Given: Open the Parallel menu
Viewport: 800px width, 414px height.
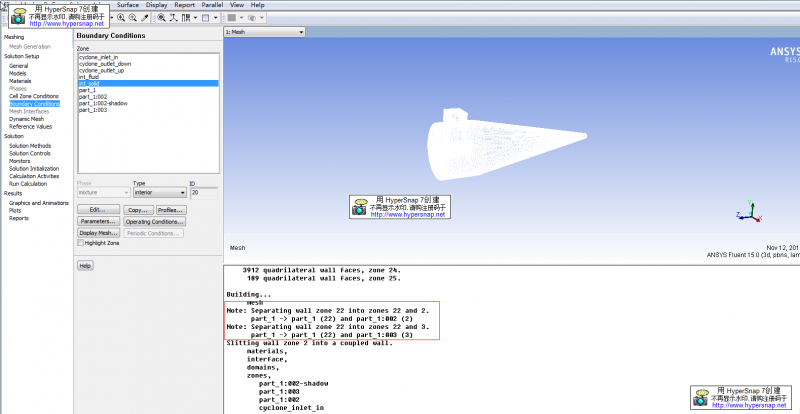Looking at the screenshot, I should tap(212, 5).
